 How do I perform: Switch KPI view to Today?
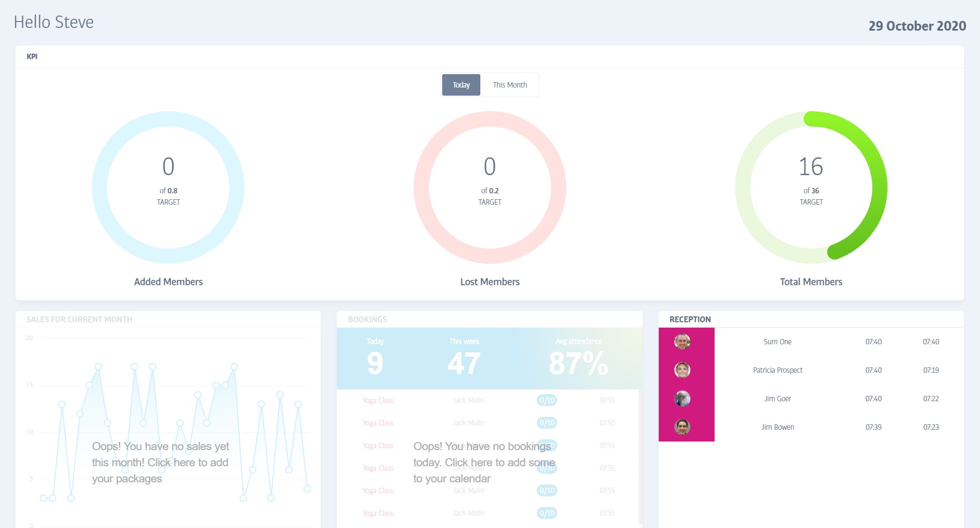[x=461, y=85]
